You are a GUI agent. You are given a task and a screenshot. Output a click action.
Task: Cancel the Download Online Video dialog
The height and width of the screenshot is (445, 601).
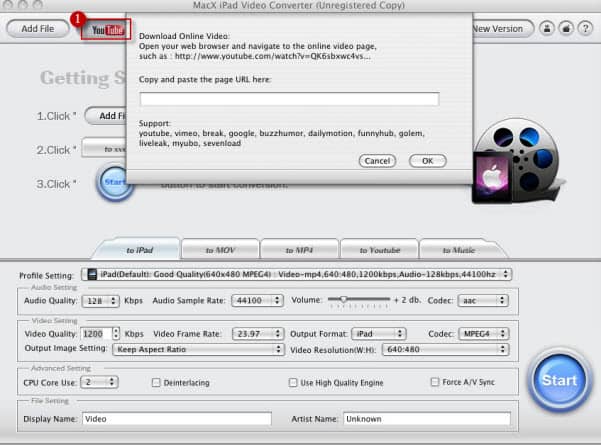click(x=378, y=161)
